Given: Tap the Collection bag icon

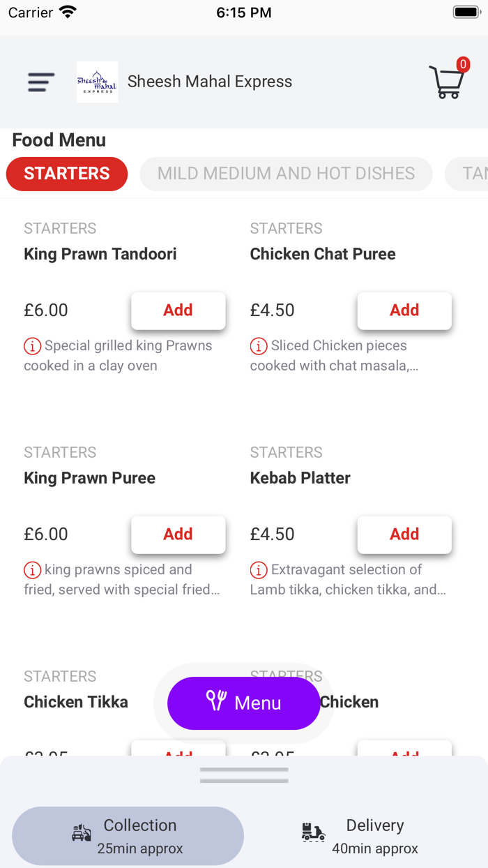Looking at the screenshot, I should [82, 832].
